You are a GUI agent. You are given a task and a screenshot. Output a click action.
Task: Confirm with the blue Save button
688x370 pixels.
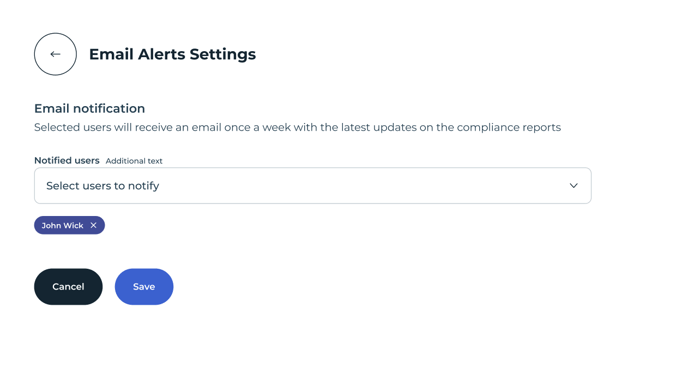coord(144,287)
